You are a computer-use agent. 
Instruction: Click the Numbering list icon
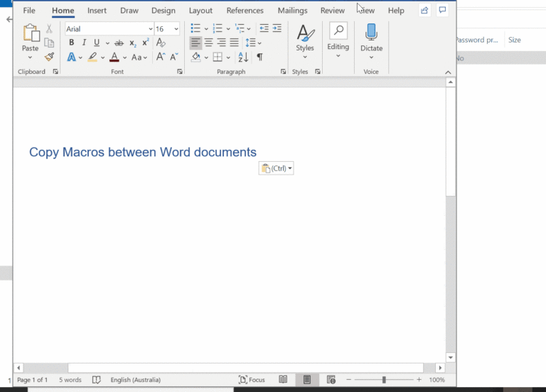coord(218,28)
